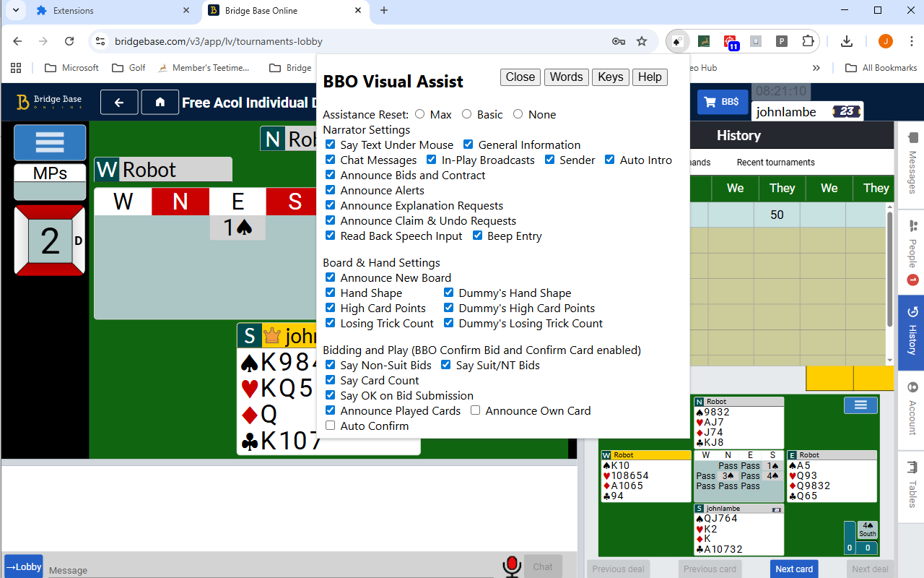Expand the bookmarks bar overflow chevron
Image resolution: width=924 pixels, height=578 pixels.
(x=816, y=68)
